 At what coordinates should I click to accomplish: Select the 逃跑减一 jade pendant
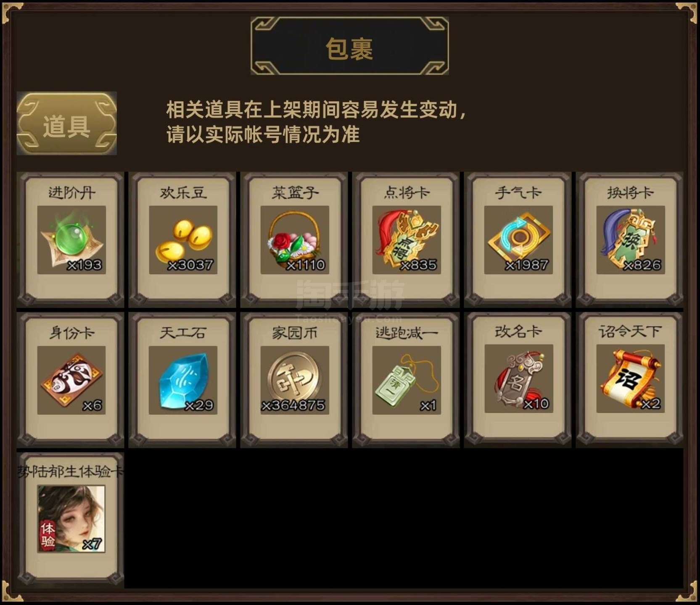point(407,380)
